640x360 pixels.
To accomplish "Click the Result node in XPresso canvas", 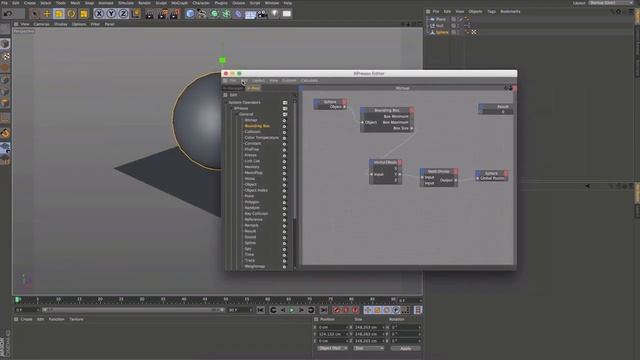I will click(496, 109).
